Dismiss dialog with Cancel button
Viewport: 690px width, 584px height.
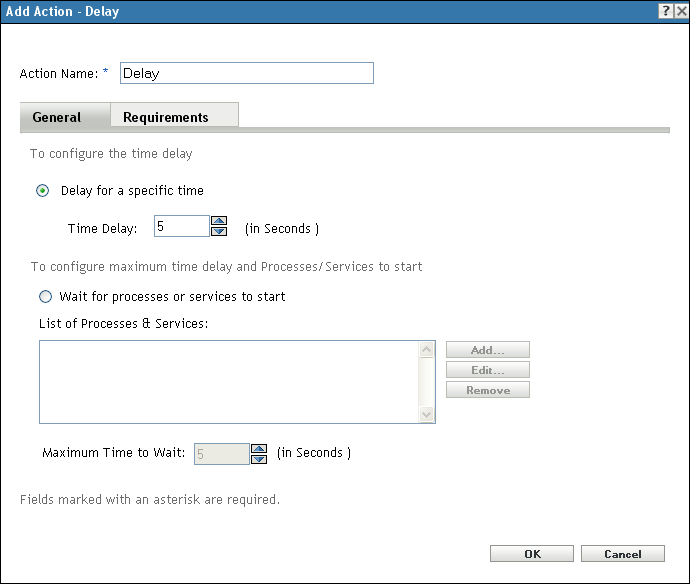click(623, 554)
